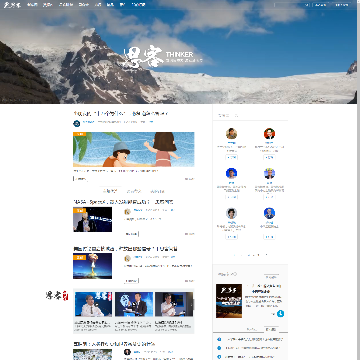Select the first tab below the featured article

pyautogui.click(x=110, y=191)
